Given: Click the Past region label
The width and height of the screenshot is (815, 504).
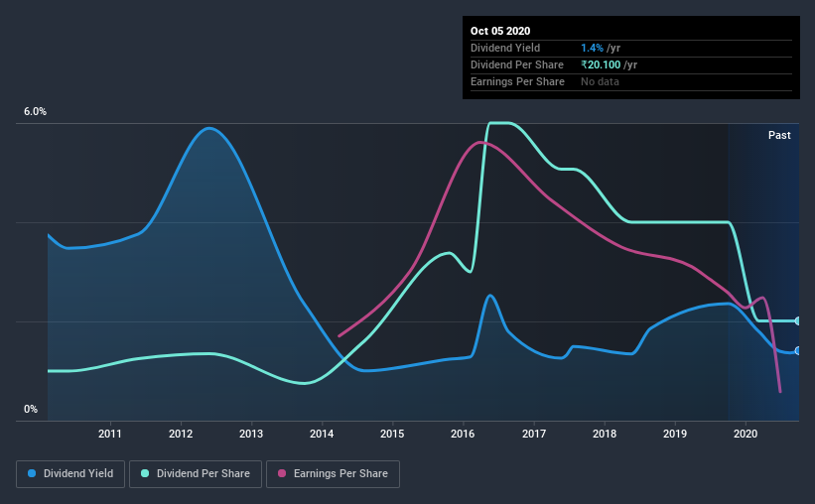Looking at the screenshot, I should coord(779,136).
